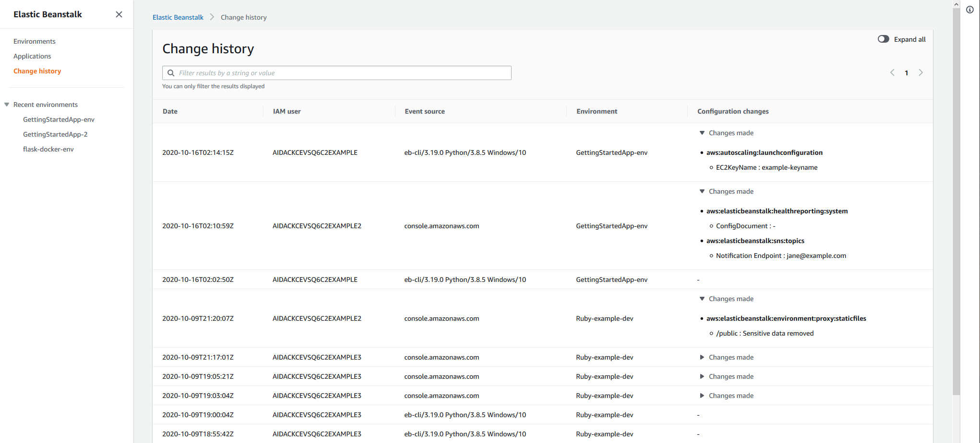Select Change history in the sidebar
The height and width of the screenshot is (443, 980).
pos(37,71)
